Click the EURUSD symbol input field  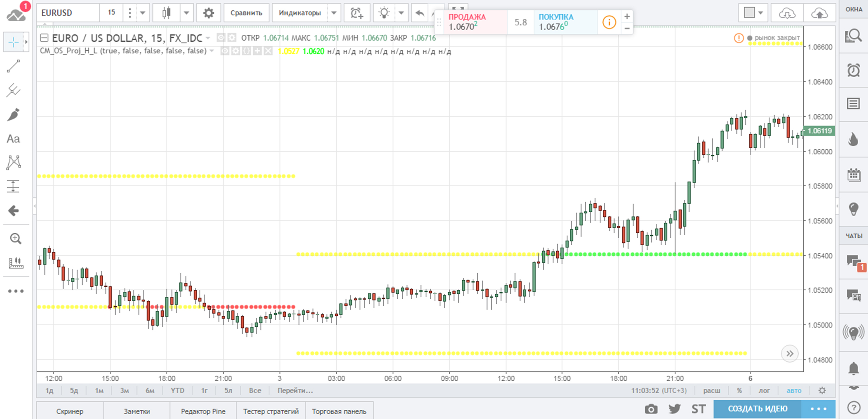coord(68,13)
